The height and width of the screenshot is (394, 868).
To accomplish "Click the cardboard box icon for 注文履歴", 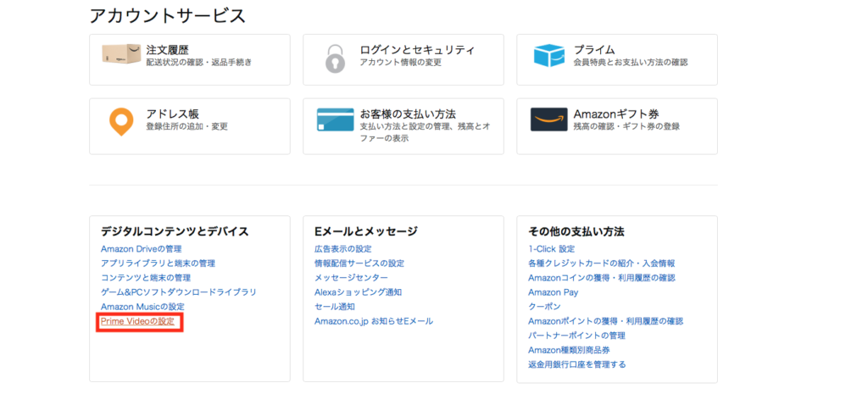I will coord(121,54).
